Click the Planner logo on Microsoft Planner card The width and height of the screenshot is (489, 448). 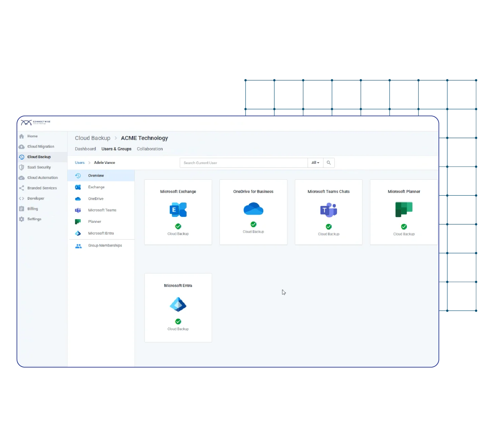[404, 210]
